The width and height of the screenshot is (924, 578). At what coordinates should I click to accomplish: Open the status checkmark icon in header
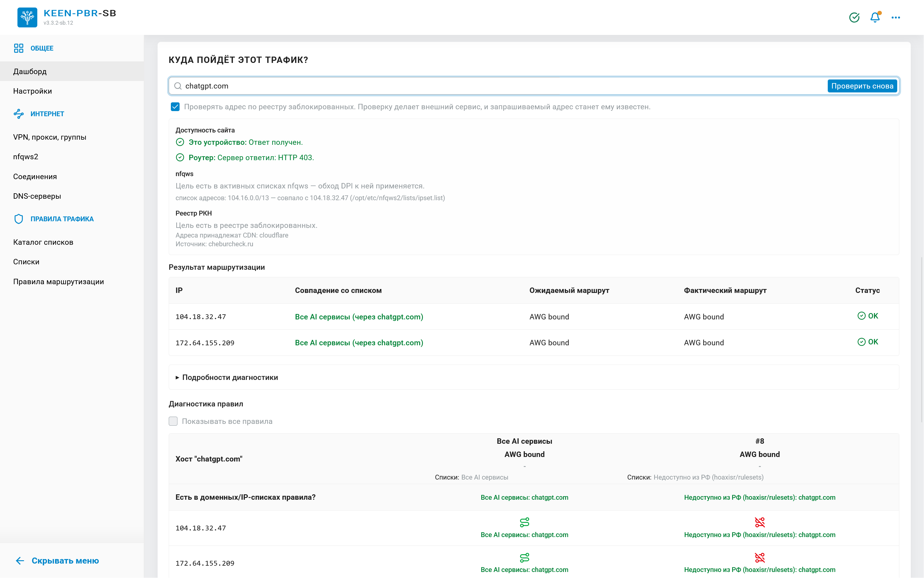[854, 17]
